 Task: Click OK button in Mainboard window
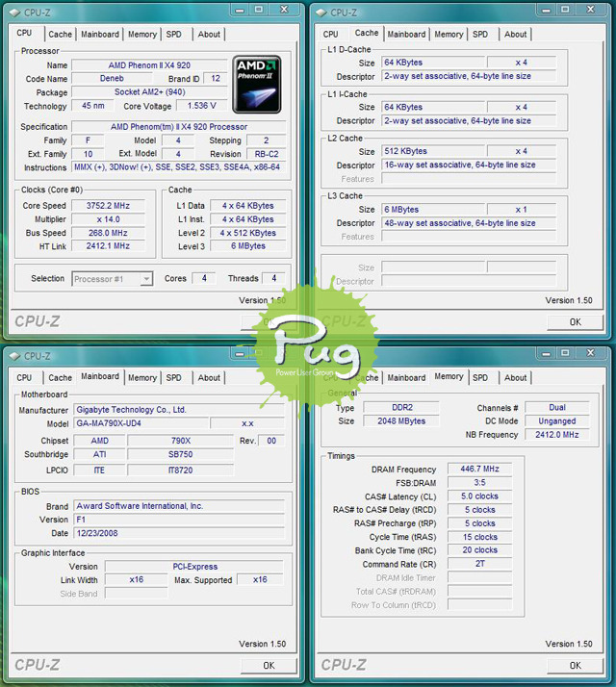tap(269, 666)
